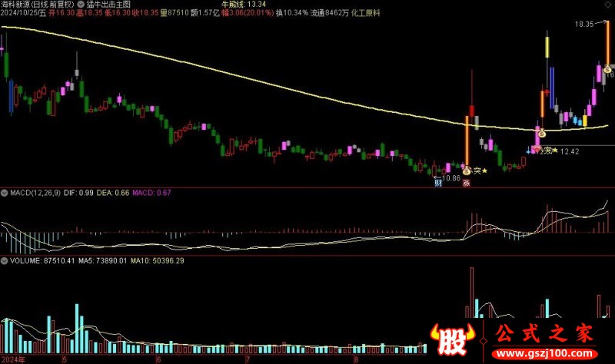Click the last orange limit-up candle
This screenshot has width=615, height=364.
[607, 43]
